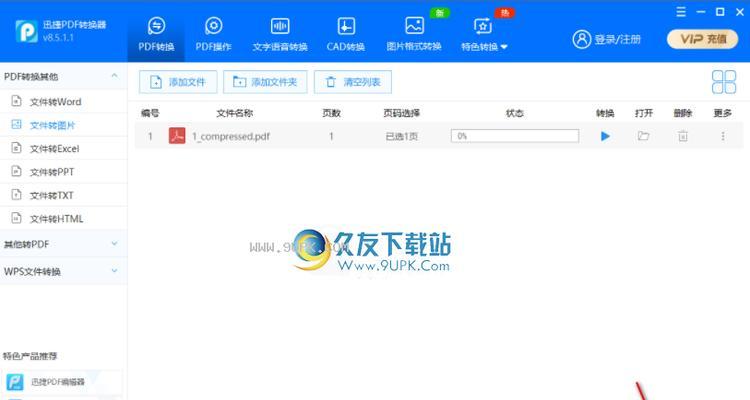Click the 0% progress bar

pyautogui.click(x=515, y=136)
